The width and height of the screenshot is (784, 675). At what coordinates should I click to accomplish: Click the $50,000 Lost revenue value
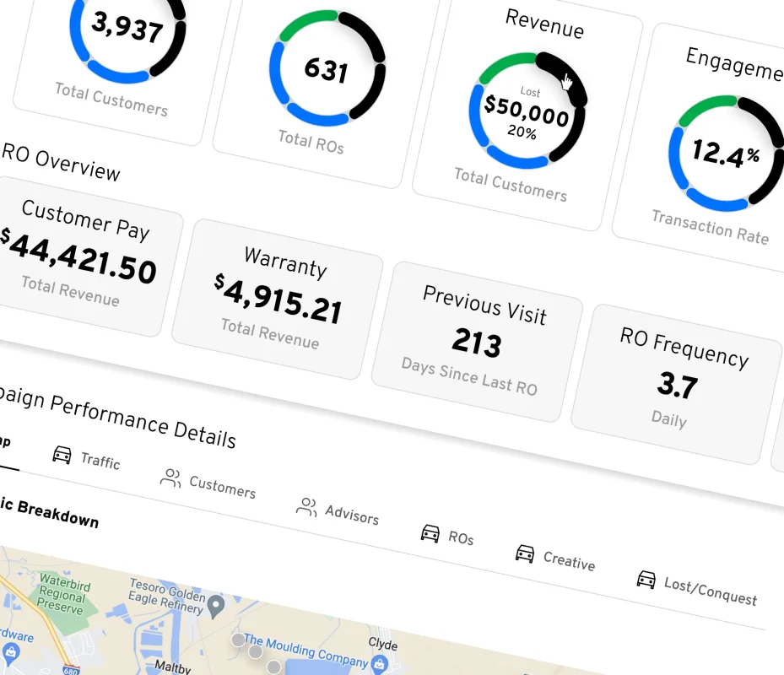[527, 110]
